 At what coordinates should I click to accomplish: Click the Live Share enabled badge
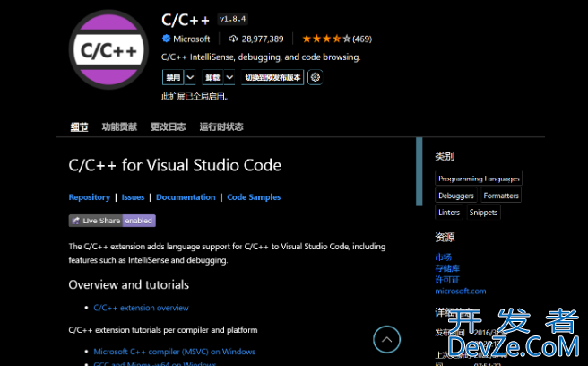(x=112, y=221)
